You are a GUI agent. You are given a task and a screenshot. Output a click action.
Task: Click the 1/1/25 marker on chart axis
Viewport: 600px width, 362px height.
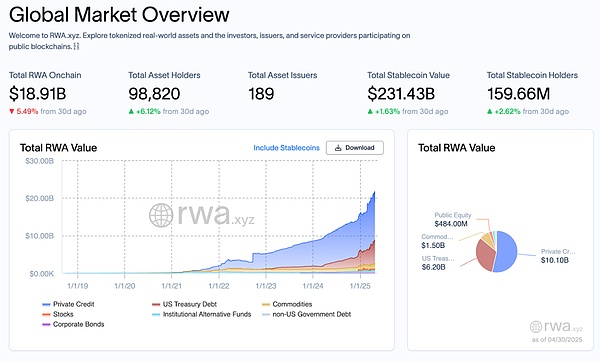click(360, 286)
